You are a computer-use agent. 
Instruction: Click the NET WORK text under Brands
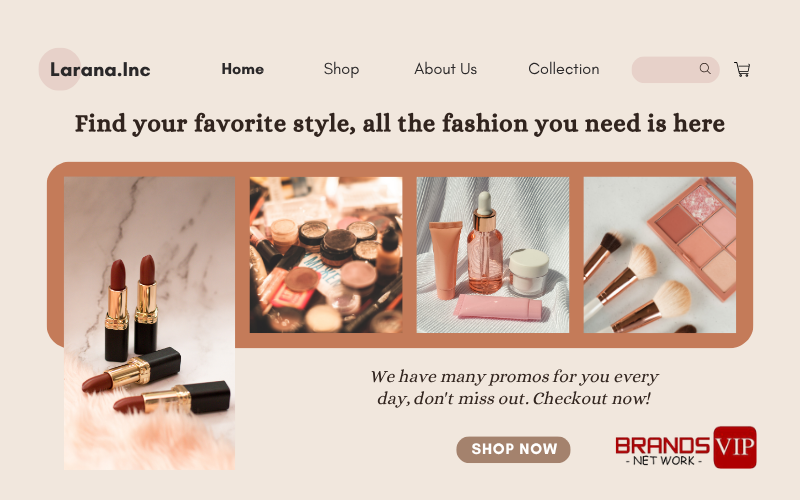pyautogui.click(x=664, y=461)
